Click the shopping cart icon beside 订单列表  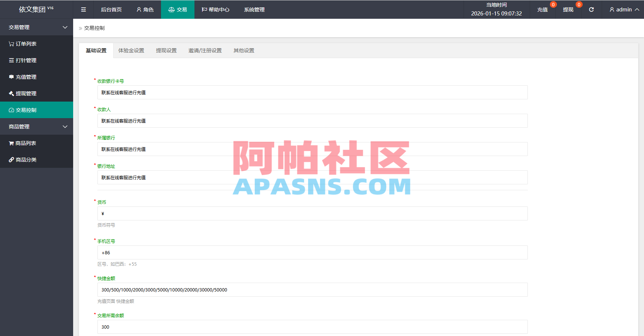coord(11,44)
